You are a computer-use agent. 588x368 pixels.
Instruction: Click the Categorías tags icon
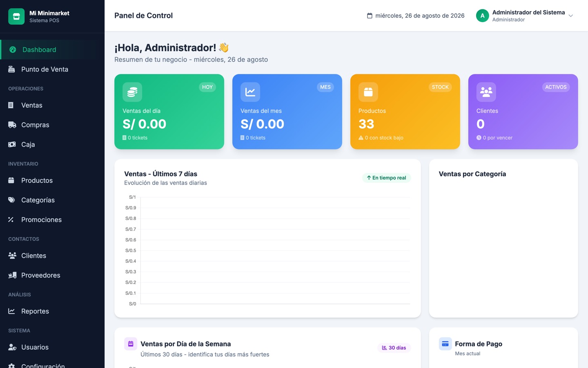11,200
